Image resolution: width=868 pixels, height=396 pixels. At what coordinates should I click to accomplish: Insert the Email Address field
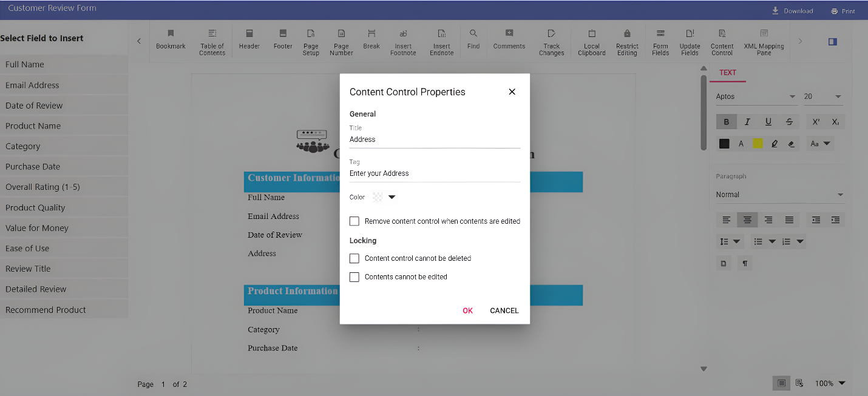(x=64, y=85)
